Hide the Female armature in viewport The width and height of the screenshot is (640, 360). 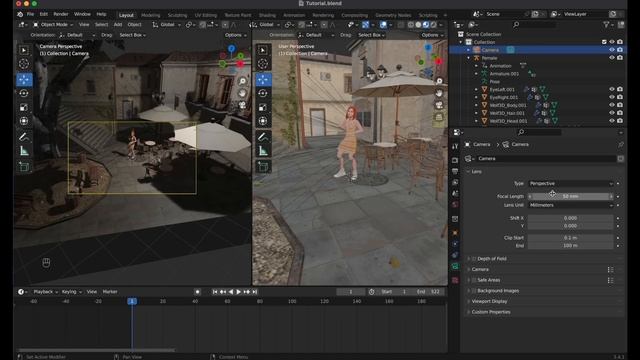(612, 58)
